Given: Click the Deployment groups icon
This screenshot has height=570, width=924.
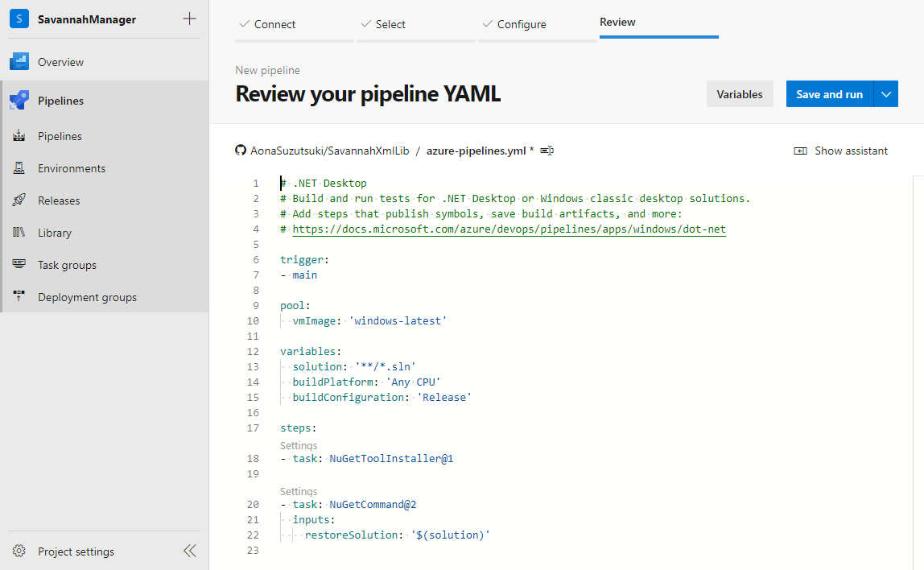Looking at the screenshot, I should (19, 297).
